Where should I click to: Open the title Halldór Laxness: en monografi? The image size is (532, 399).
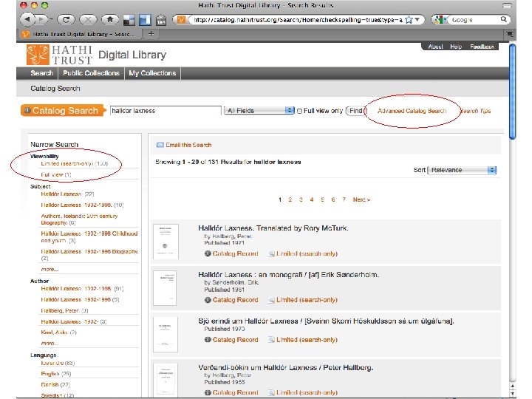[288, 274]
